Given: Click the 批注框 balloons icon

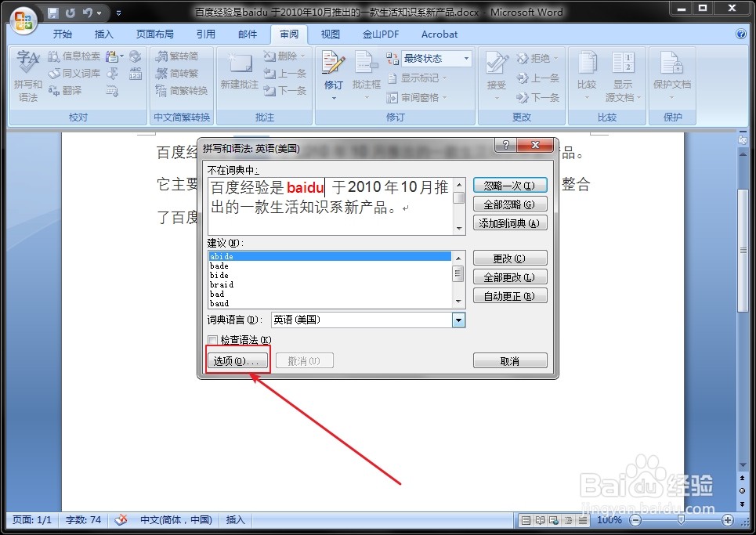Looking at the screenshot, I should pyautogui.click(x=367, y=63).
